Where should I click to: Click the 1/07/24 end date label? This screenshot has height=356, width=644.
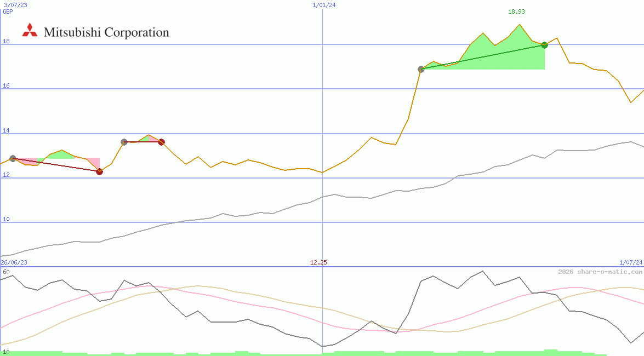[631, 262]
